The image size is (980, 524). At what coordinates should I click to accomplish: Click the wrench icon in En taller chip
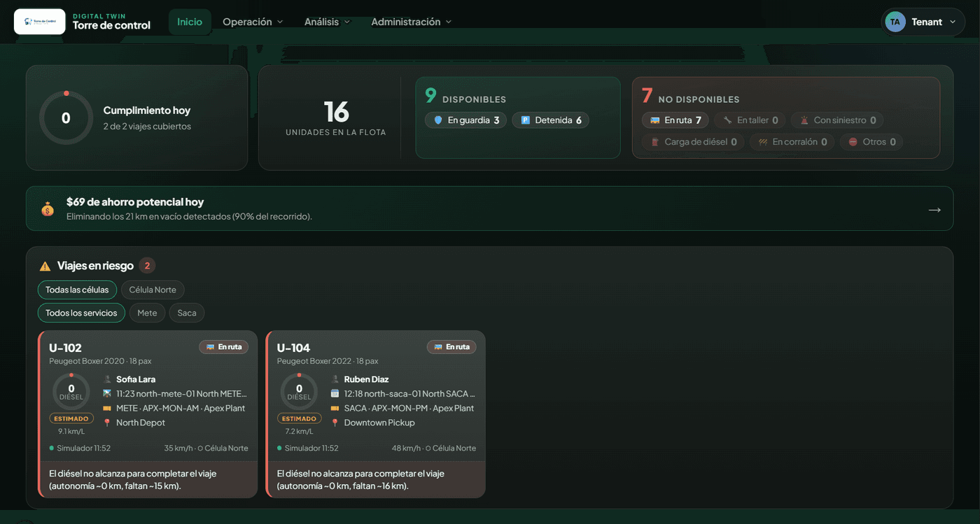click(x=728, y=120)
